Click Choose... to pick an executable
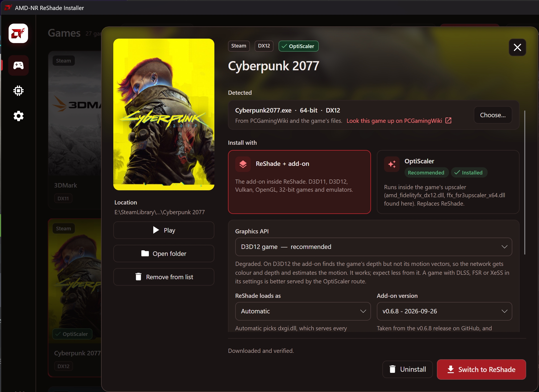 [493, 115]
